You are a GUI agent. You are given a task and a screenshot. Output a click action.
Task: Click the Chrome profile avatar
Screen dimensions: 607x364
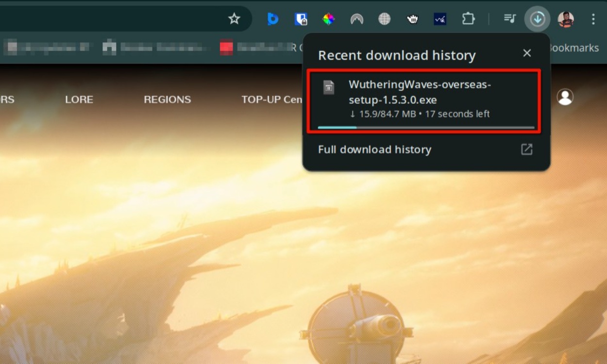[565, 19]
